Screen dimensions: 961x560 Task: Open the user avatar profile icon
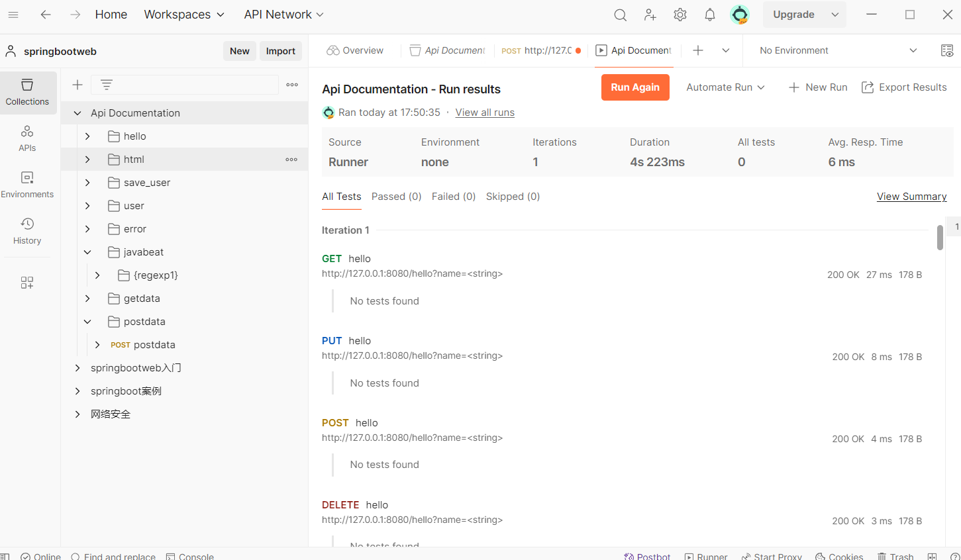tap(740, 15)
